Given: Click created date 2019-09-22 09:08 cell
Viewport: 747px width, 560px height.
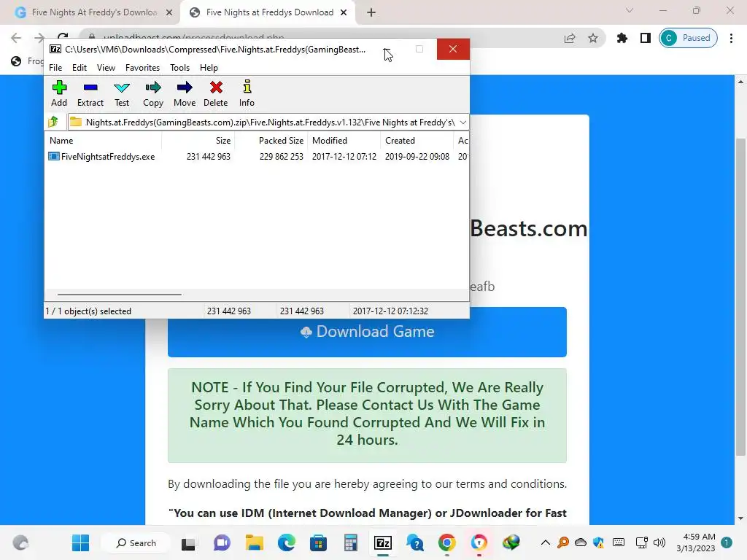Looking at the screenshot, I should click(x=417, y=157).
